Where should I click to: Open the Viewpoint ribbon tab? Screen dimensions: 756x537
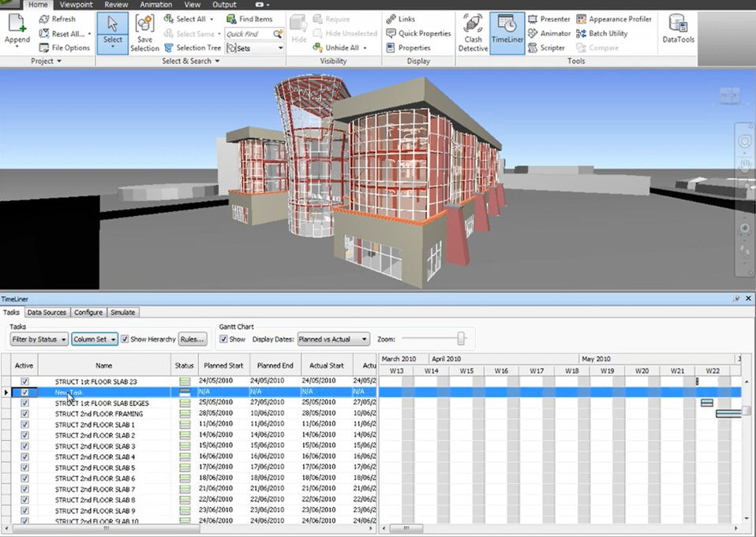(77, 5)
